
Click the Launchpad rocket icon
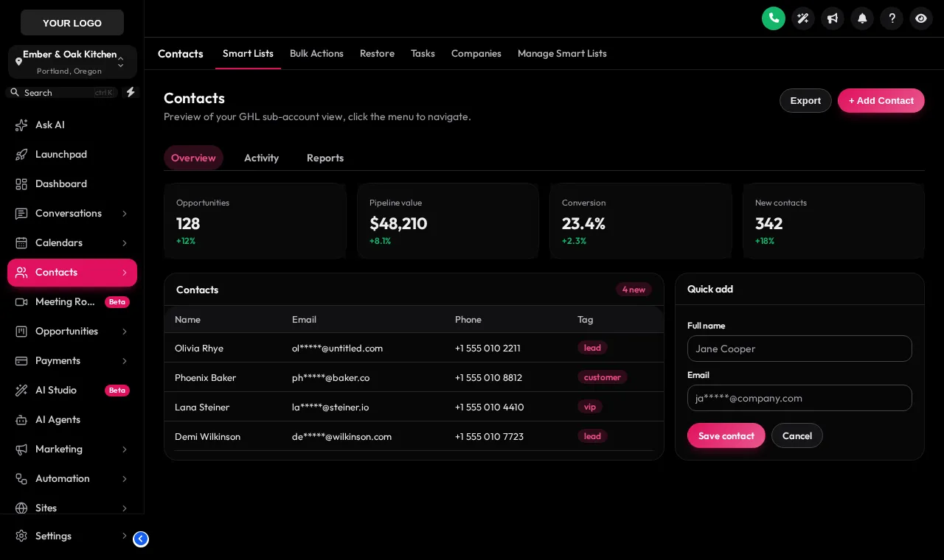pyautogui.click(x=21, y=155)
